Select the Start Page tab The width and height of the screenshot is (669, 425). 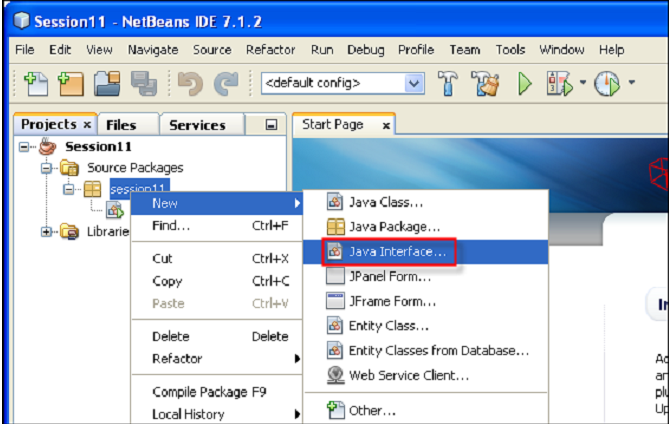point(343,125)
